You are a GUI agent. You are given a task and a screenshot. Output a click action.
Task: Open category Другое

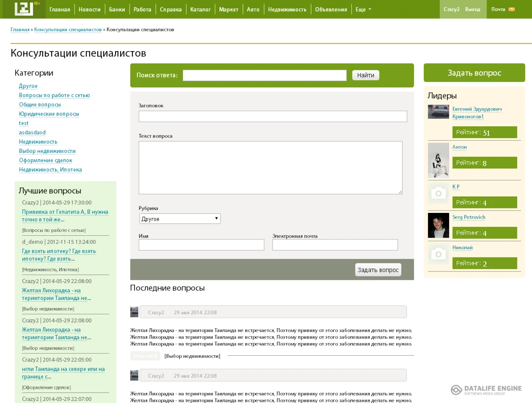tap(28, 86)
